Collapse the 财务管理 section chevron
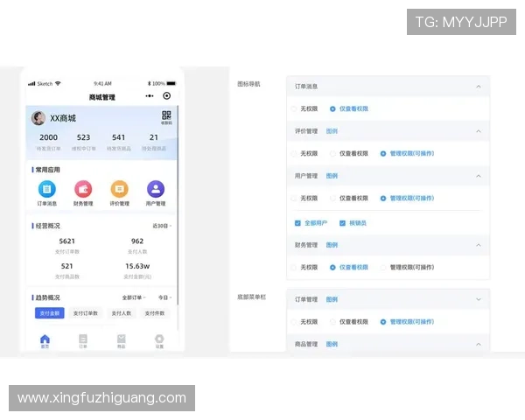525x420 pixels. pyautogui.click(x=479, y=245)
